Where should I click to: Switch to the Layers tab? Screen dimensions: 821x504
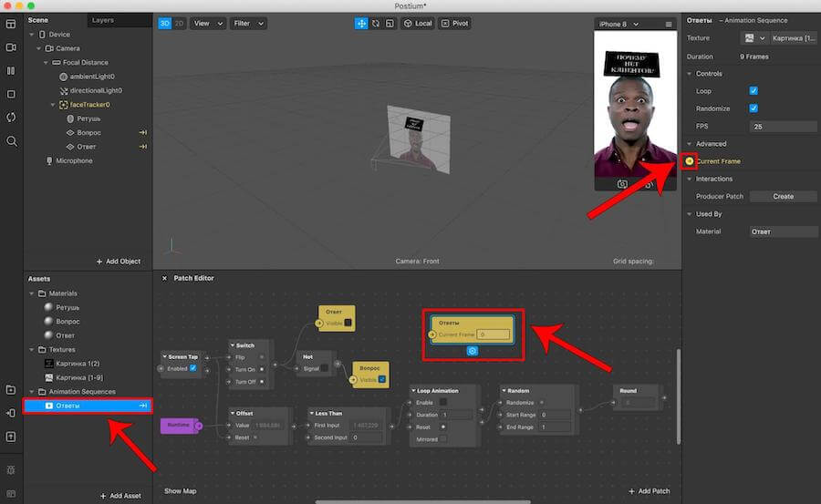coord(103,20)
